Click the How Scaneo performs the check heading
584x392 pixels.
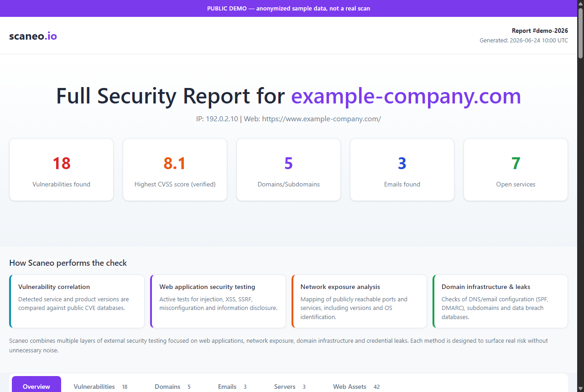click(x=68, y=263)
